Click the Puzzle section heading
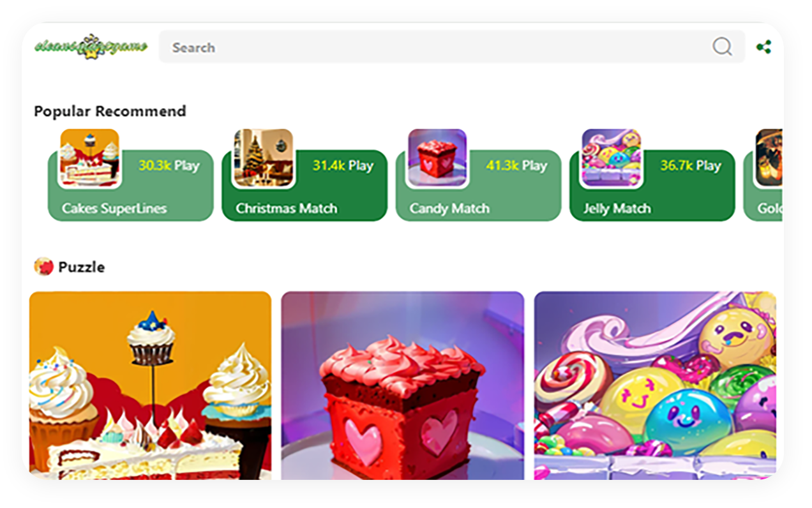The image size is (812, 508). click(x=81, y=267)
